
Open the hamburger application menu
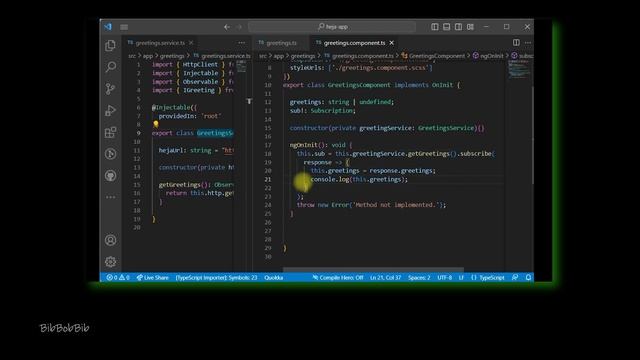click(x=124, y=27)
